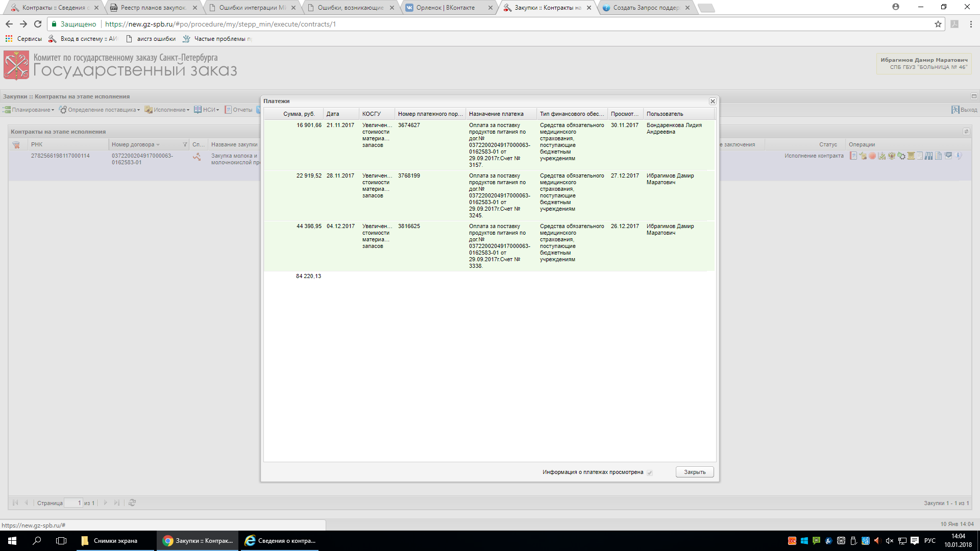This screenshot has width=980, height=551.
Task: Click the red stop icon in Операции
Action: (x=872, y=156)
